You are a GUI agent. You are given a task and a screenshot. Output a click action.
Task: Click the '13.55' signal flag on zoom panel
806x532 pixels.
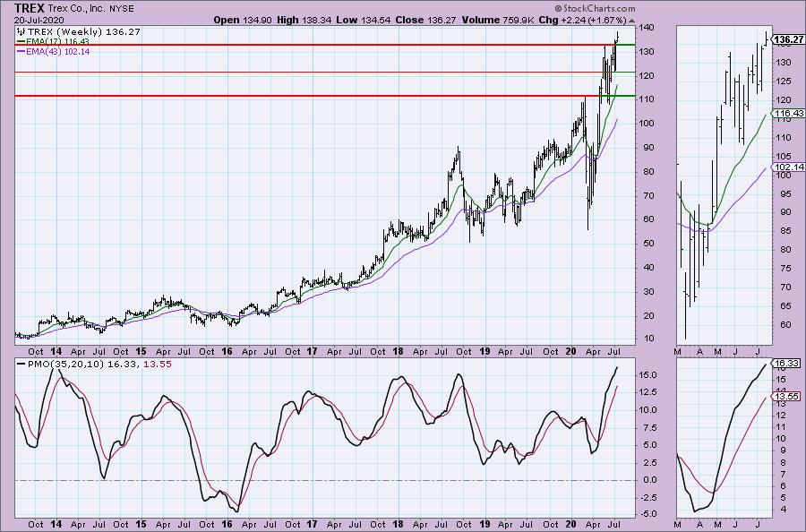(787, 396)
